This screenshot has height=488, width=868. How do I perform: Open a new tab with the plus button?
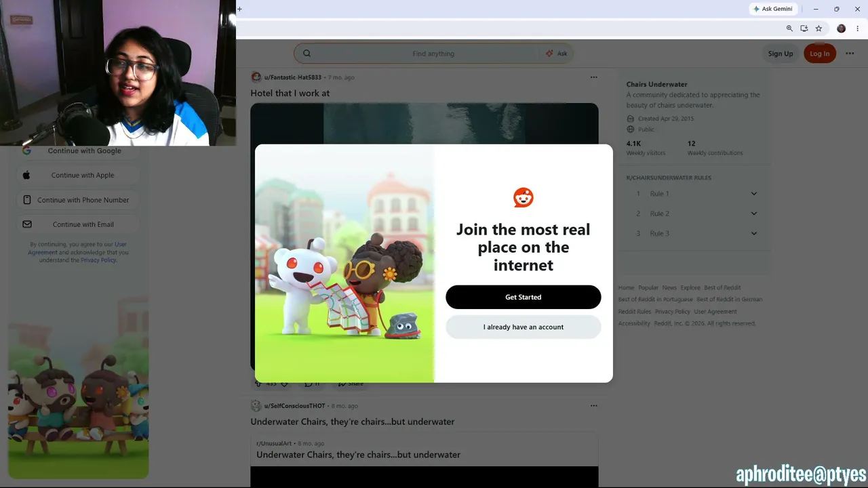click(239, 9)
